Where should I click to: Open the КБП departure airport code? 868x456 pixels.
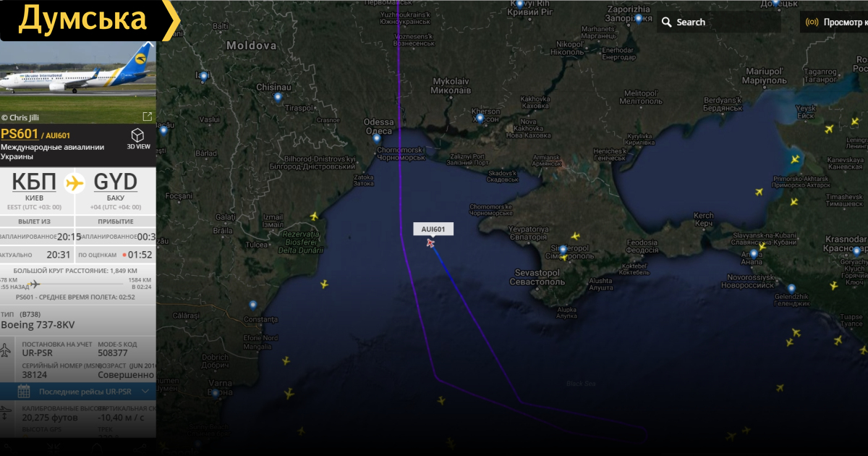[x=34, y=181]
